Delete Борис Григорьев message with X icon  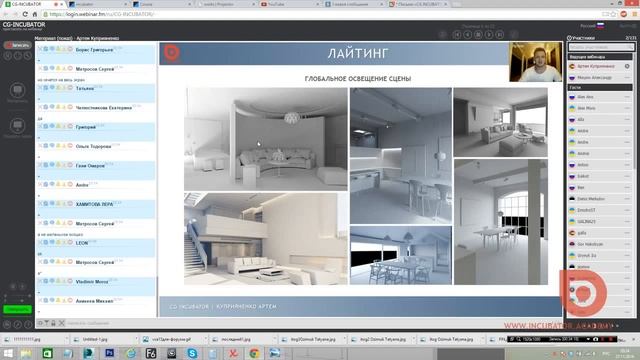pos(40,49)
